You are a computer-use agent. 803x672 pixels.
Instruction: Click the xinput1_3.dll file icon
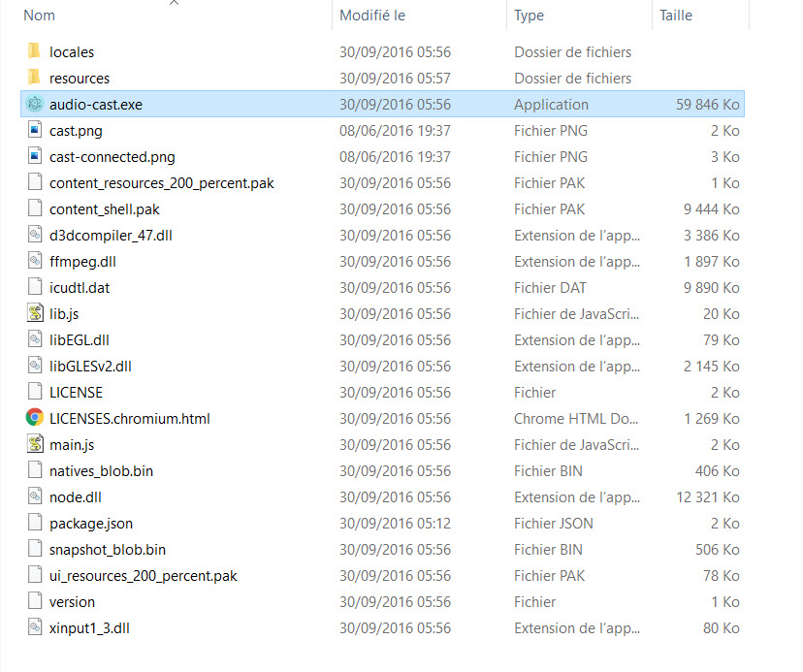[x=34, y=626]
